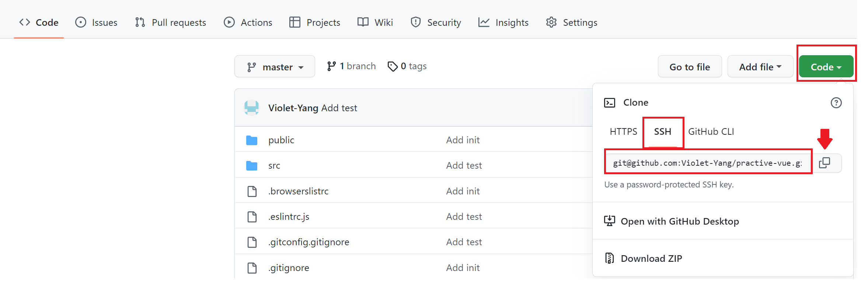The width and height of the screenshot is (868, 292).
Task: Click Download ZIP option
Action: click(651, 258)
